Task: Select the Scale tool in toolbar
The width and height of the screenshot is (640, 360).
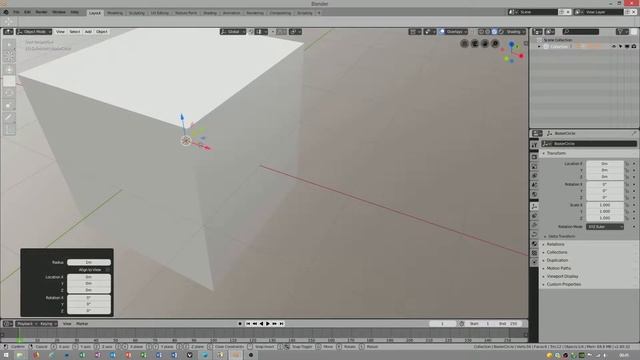Action: click(9, 105)
